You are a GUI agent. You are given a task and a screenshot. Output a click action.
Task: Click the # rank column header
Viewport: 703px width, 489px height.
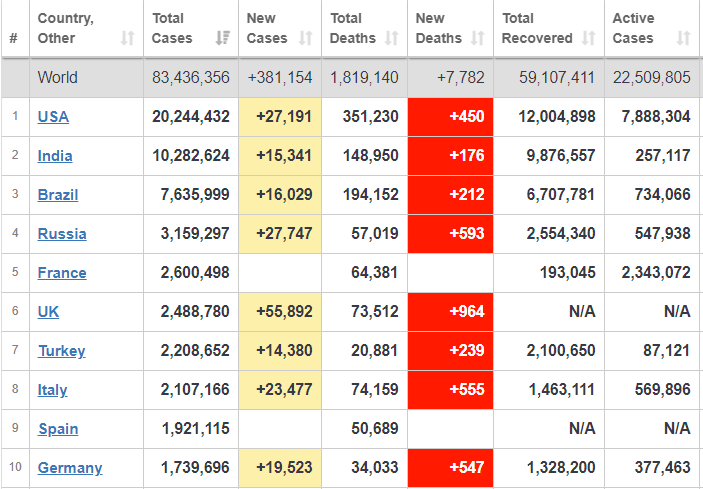(x=14, y=38)
